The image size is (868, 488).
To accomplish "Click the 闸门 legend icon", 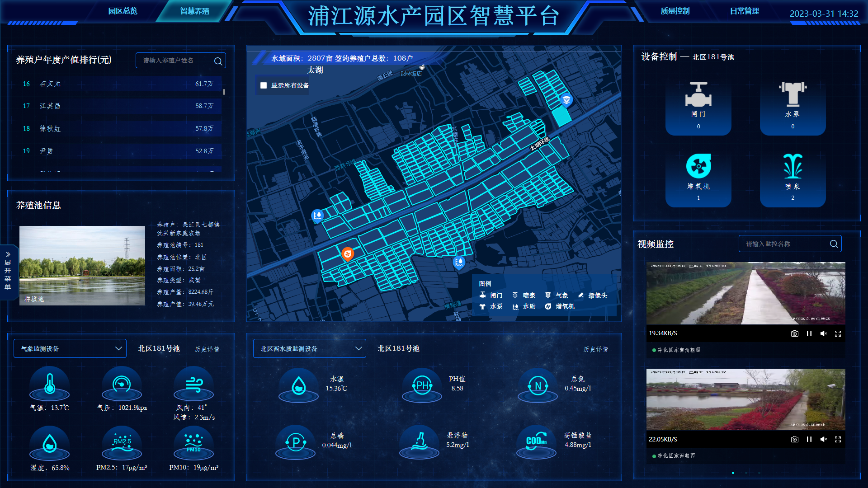I will point(482,295).
